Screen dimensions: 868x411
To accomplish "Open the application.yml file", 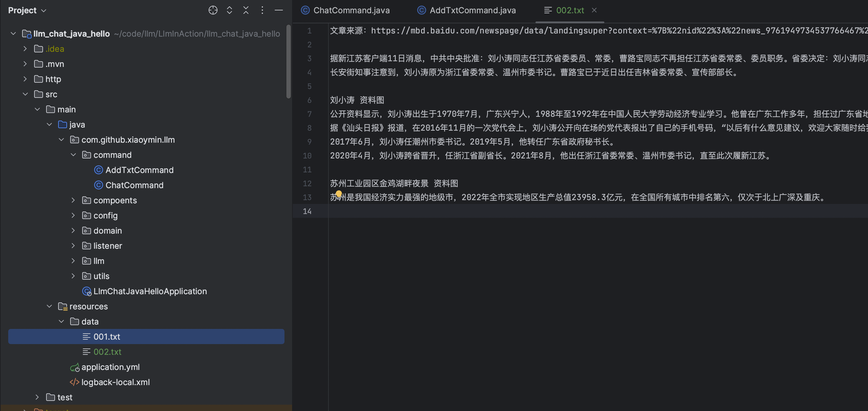I will [x=111, y=367].
